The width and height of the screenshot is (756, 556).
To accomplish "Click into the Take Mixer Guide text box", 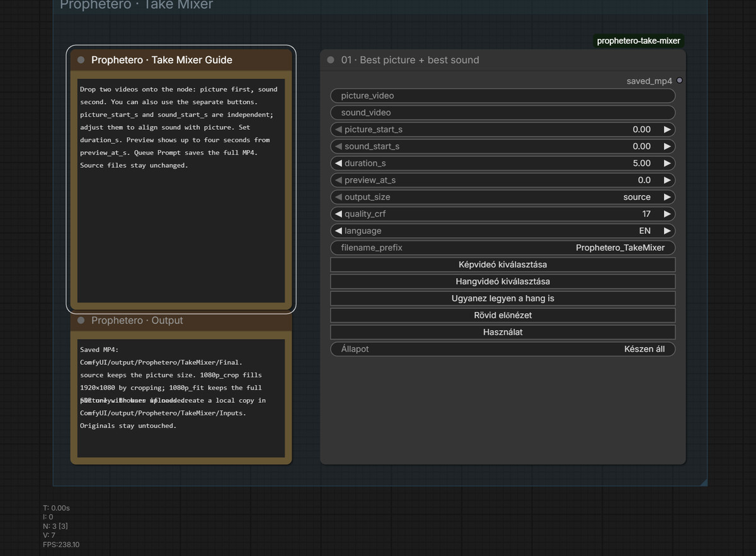I will (181, 190).
